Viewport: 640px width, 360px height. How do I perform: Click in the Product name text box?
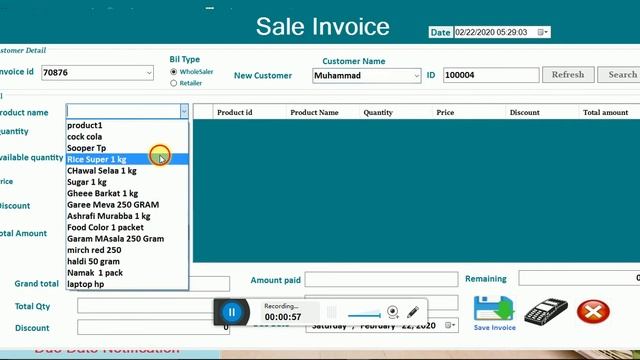pyautogui.click(x=123, y=111)
